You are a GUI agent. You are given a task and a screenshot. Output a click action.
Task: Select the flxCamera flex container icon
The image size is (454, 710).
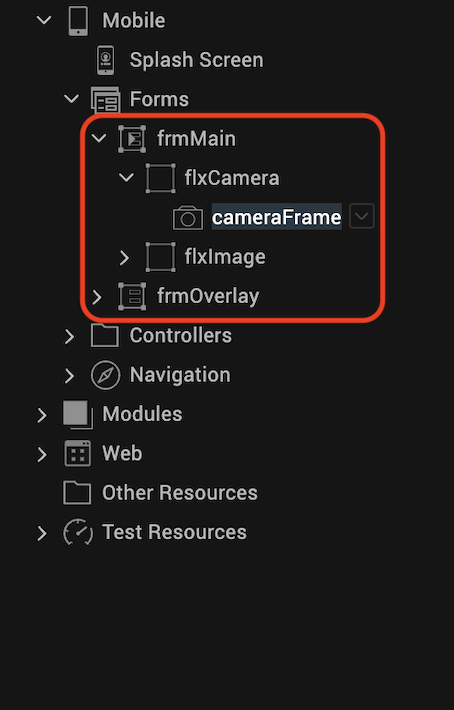160,178
